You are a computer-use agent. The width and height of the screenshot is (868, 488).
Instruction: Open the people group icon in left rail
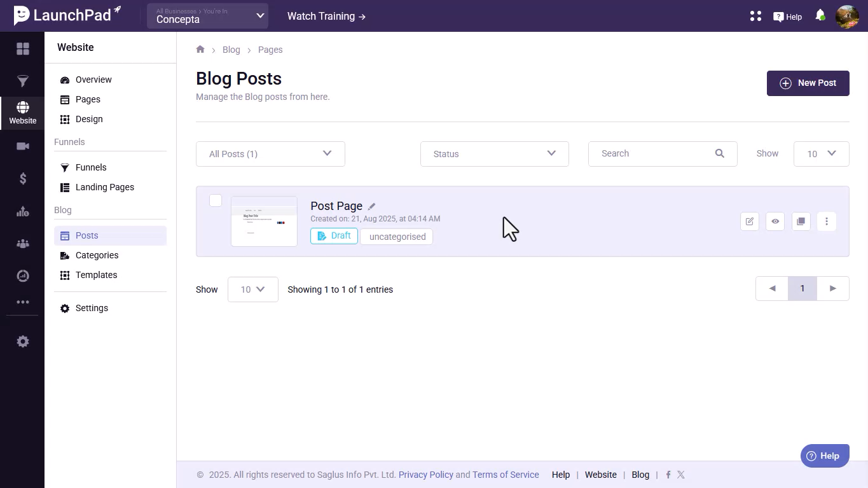pyautogui.click(x=23, y=244)
